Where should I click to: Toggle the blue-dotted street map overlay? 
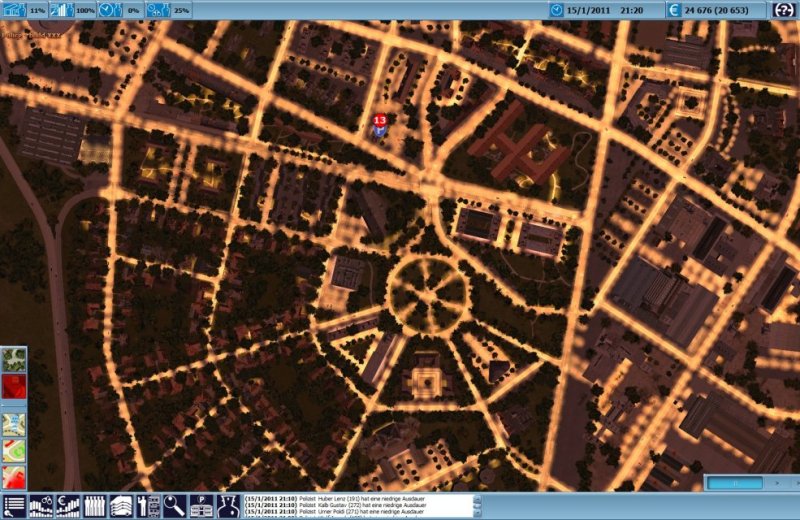14,424
